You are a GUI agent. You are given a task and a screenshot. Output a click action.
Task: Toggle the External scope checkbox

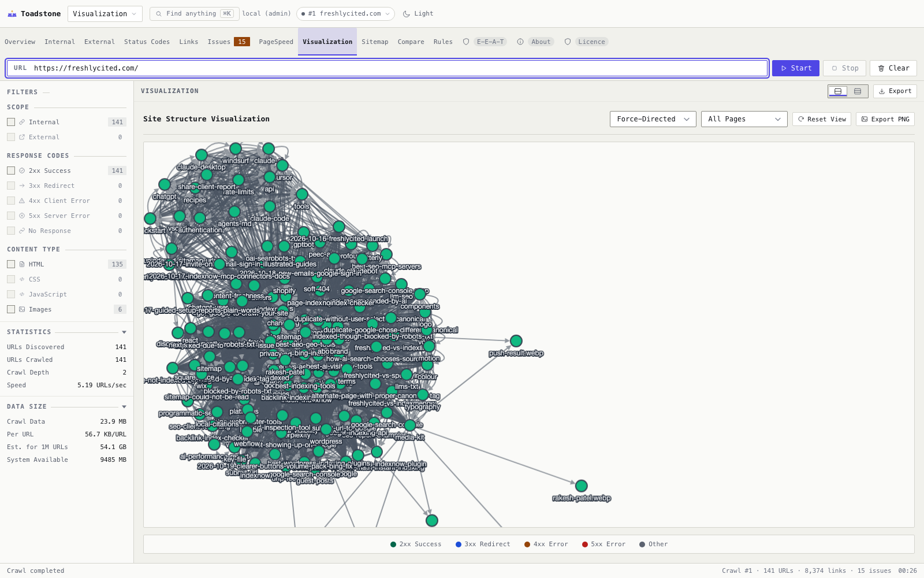pyautogui.click(x=11, y=137)
